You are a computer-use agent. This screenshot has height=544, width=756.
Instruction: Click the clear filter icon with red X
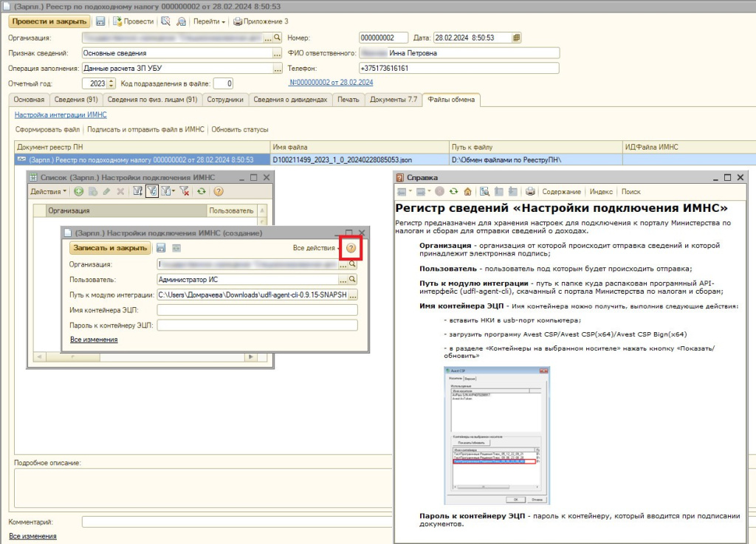pyautogui.click(x=184, y=191)
